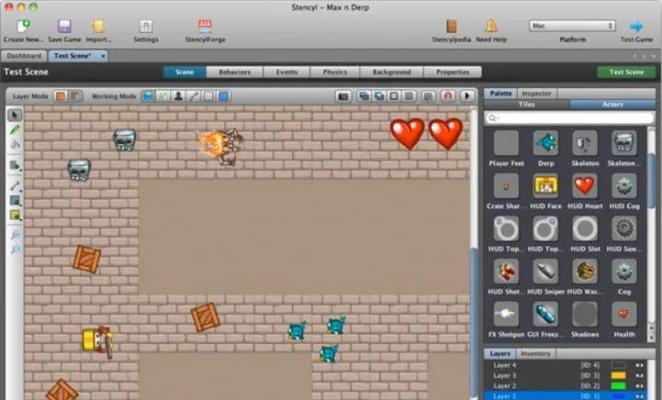Click the zoom in magnifier tool

[x=15, y=235]
